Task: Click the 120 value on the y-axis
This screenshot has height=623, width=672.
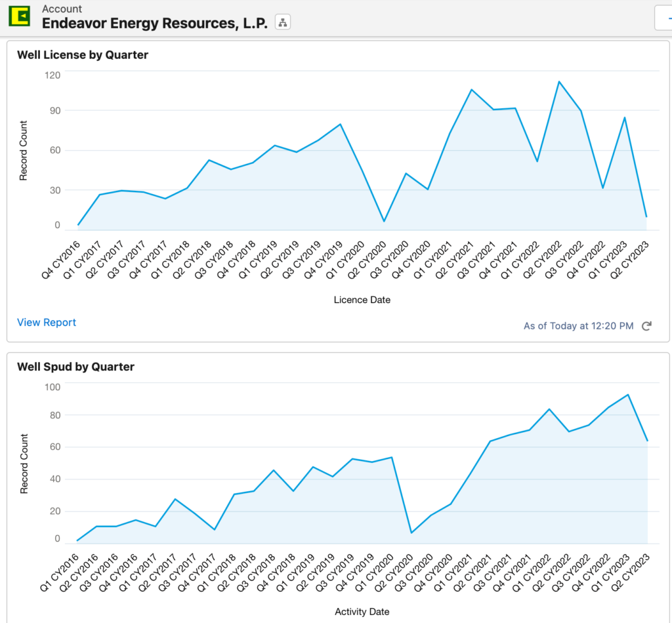Action: tap(52, 75)
